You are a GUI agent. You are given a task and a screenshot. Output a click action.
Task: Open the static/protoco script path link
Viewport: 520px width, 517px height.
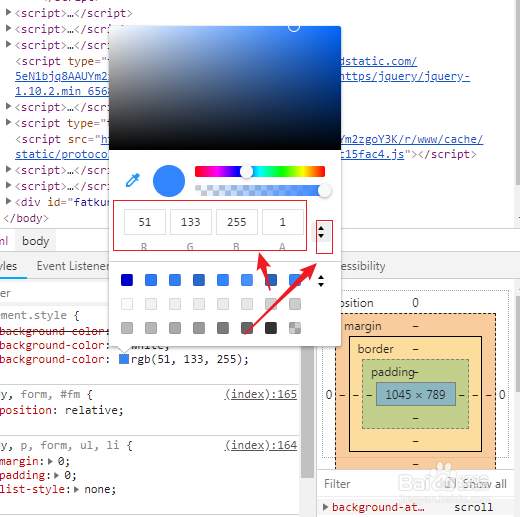pyautogui.click(x=62, y=154)
